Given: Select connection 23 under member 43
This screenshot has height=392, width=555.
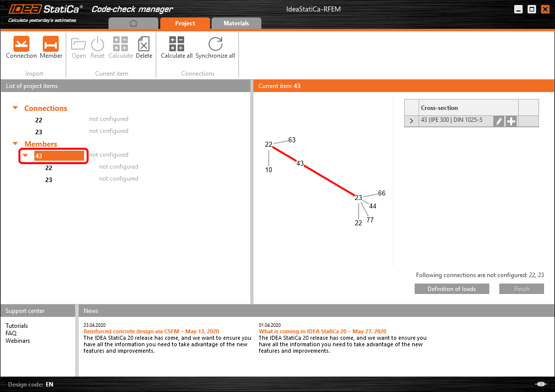Looking at the screenshot, I should pos(48,180).
